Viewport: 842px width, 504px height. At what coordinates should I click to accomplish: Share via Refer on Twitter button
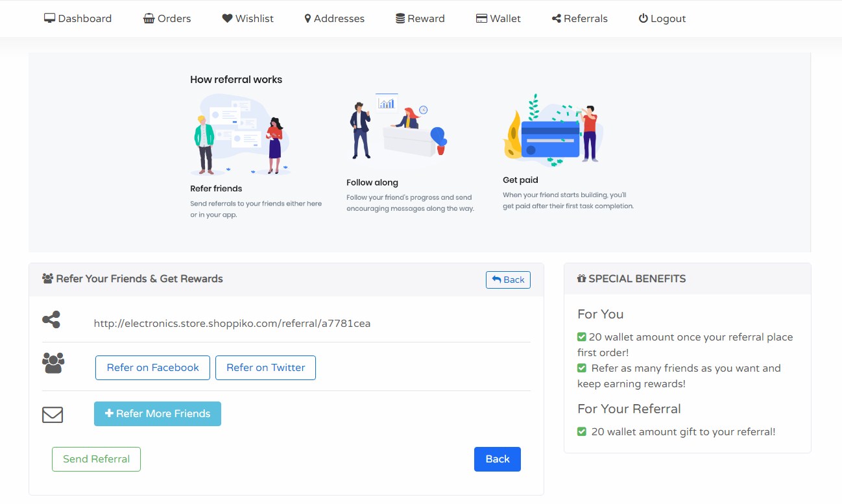265,368
